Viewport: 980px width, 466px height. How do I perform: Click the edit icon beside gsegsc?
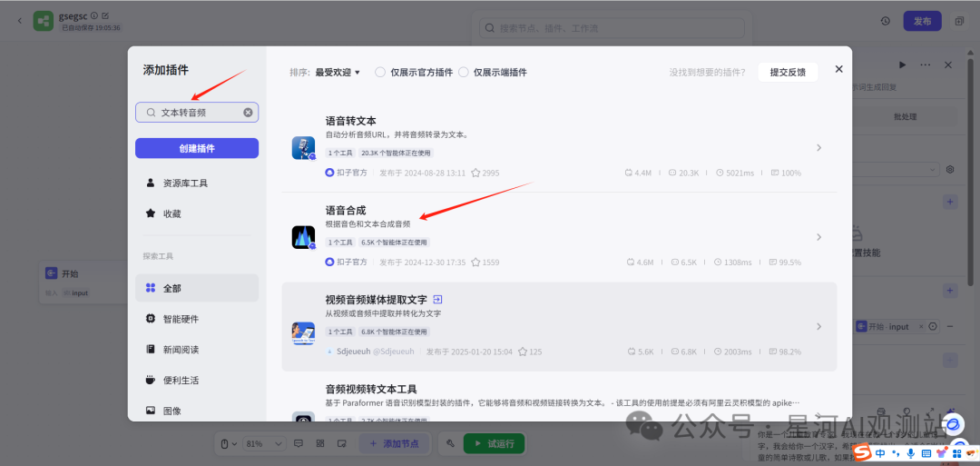[x=104, y=15]
